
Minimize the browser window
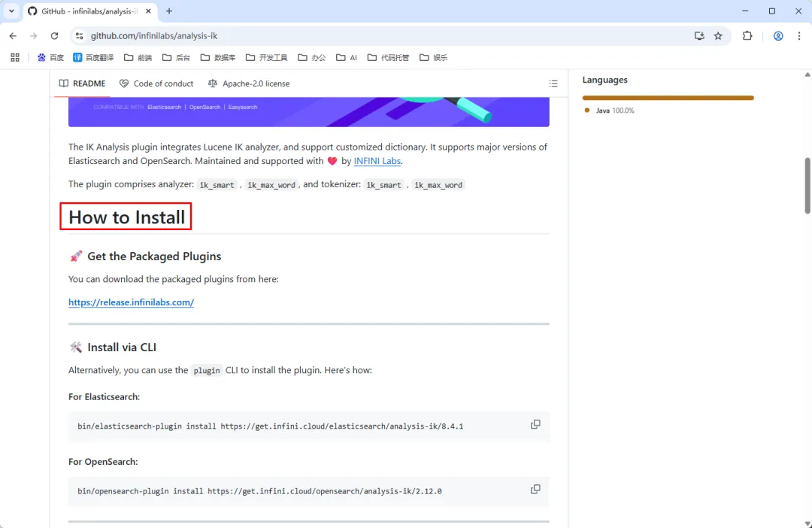(745, 11)
